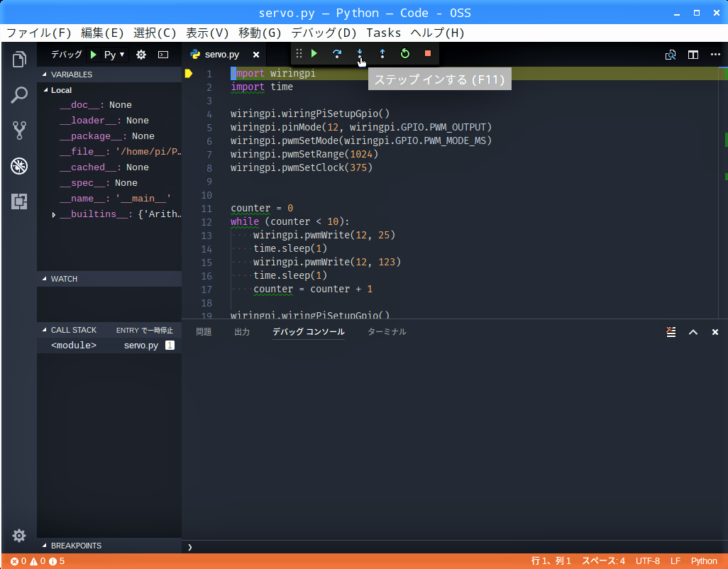
Task: Select the デバッグ コンソール tab
Action: [308, 332]
